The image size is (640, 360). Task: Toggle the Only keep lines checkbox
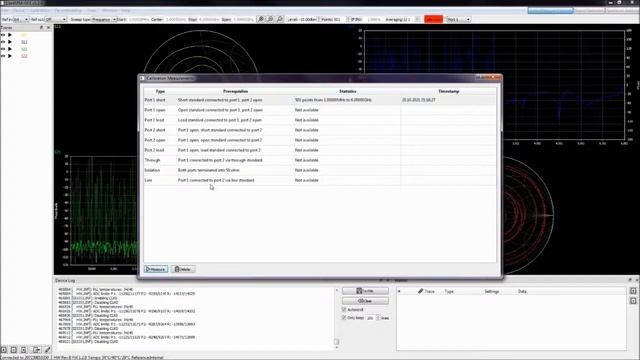(344, 318)
